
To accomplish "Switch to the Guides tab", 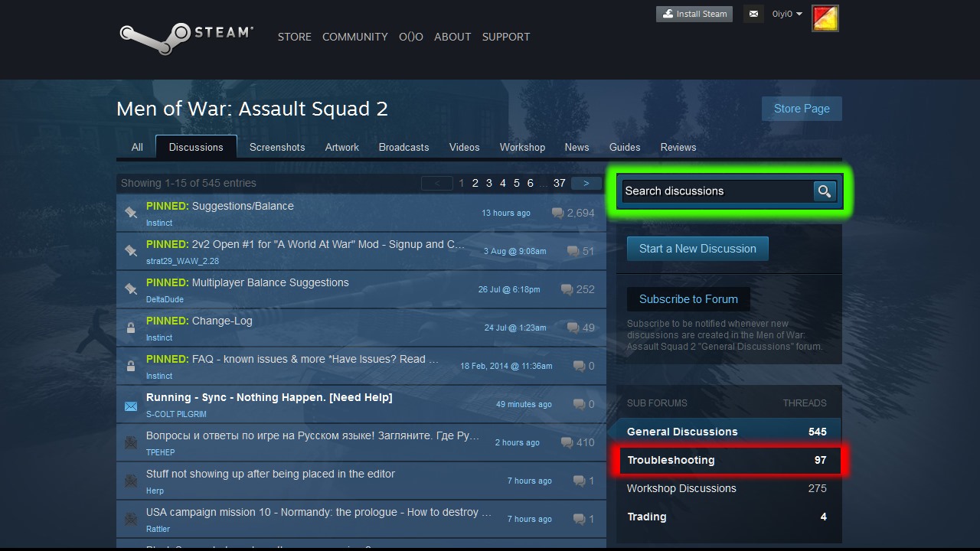I will 625,147.
